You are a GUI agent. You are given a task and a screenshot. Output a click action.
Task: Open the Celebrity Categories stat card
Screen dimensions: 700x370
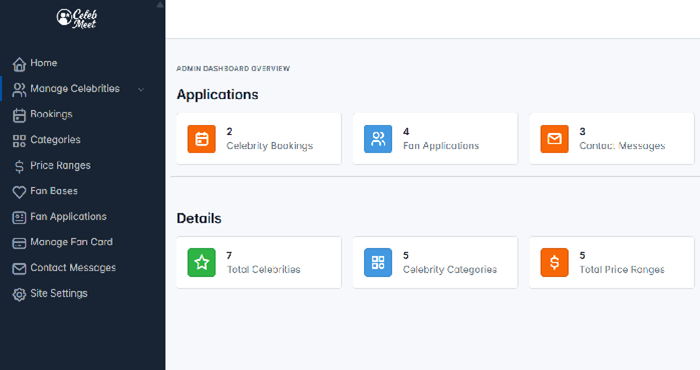click(435, 262)
